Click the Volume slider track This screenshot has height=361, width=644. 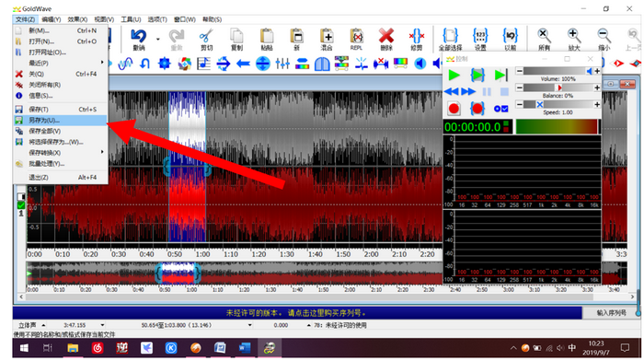click(x=558, y=71)
